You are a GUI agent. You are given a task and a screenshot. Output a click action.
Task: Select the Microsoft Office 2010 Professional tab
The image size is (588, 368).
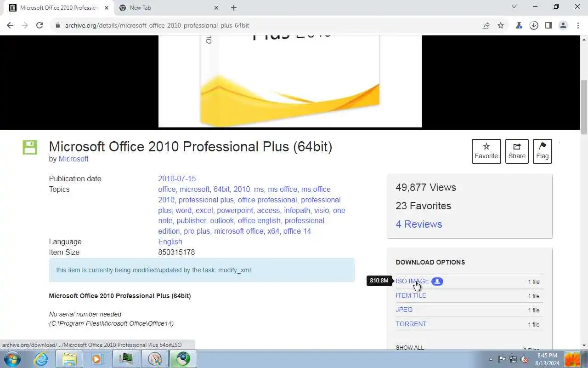pos(59,7)
